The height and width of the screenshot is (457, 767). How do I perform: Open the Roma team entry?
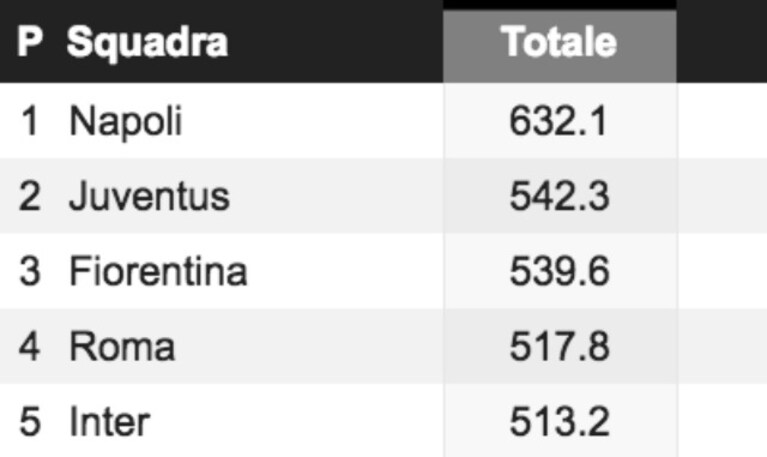[x=122, y=346]
